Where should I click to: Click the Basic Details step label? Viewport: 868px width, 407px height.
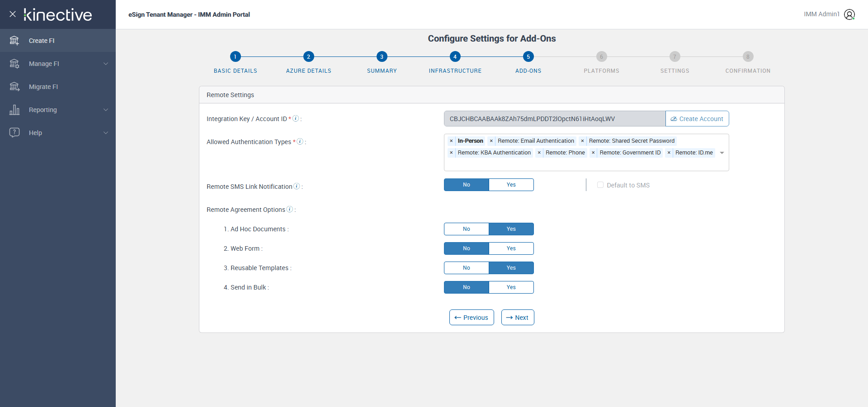(236, 71)
